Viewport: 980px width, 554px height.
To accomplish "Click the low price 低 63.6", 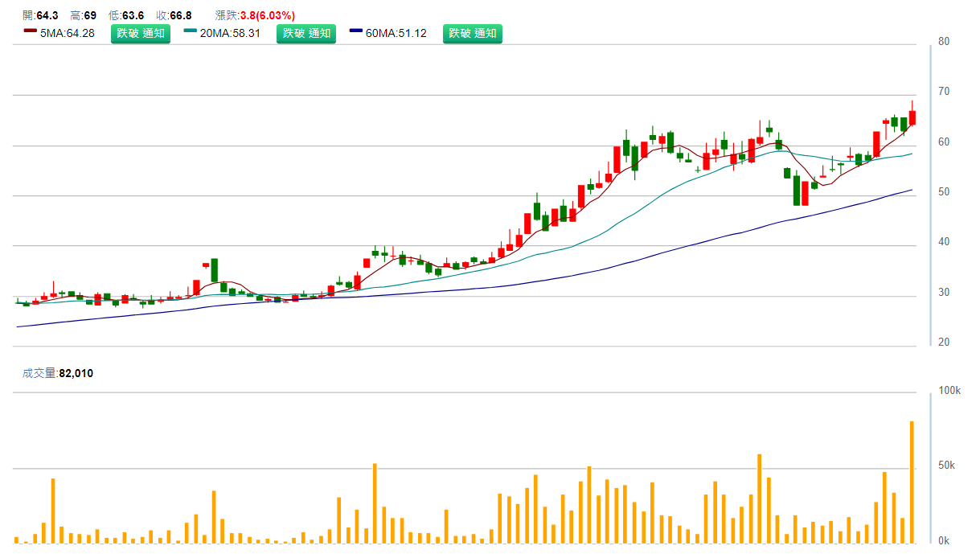I will [126, 15].
